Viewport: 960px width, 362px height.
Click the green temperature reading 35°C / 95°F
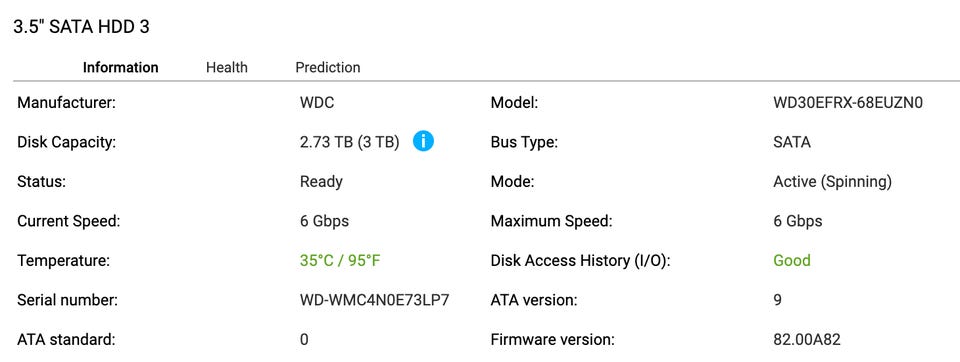tap(340, 260)
